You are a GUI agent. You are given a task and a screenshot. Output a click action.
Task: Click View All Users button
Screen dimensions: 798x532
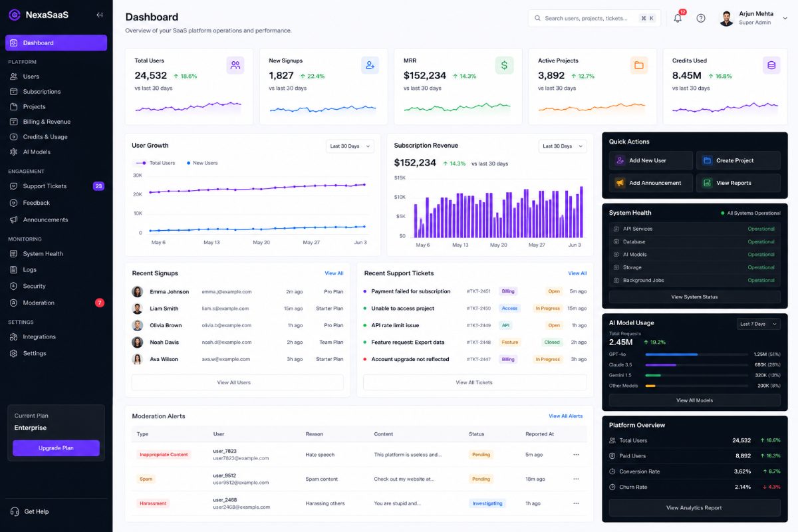coord(237,382)
